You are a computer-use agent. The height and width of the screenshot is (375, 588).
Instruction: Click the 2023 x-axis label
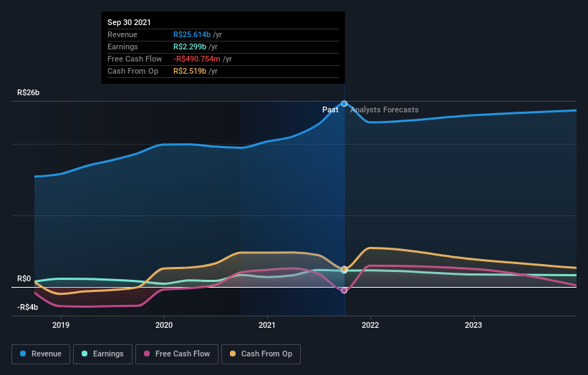(473, 325)
